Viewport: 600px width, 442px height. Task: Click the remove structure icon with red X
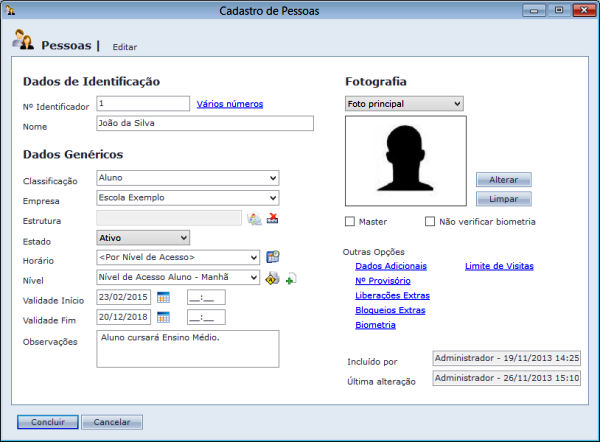(x=272, y=219)
